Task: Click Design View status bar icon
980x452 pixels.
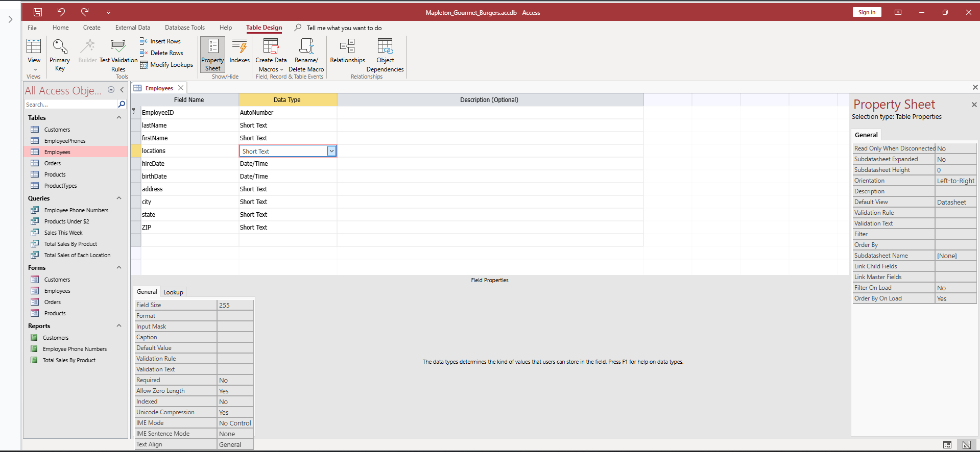Action: pos(966,445)
